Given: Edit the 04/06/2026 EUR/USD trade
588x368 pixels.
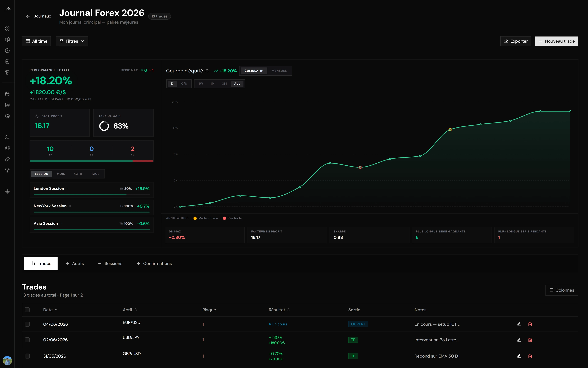Looking at the screenshot, I should click(519, 324).
